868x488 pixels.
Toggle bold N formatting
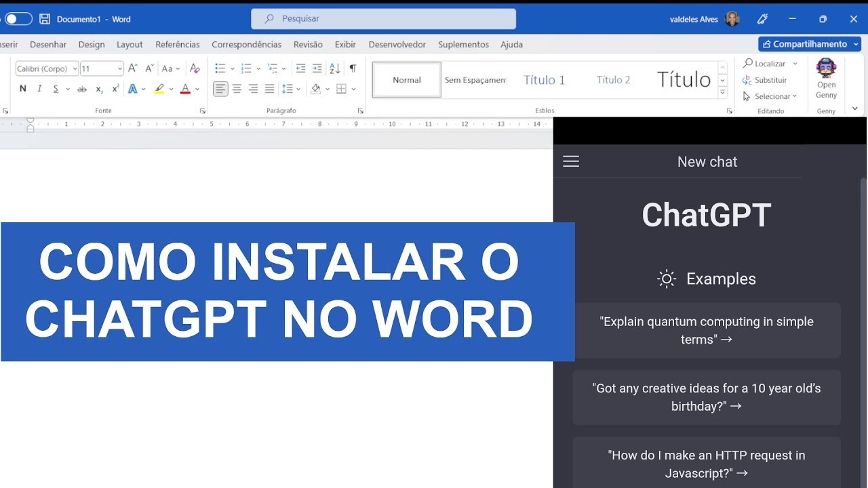[x=23, y=89]
